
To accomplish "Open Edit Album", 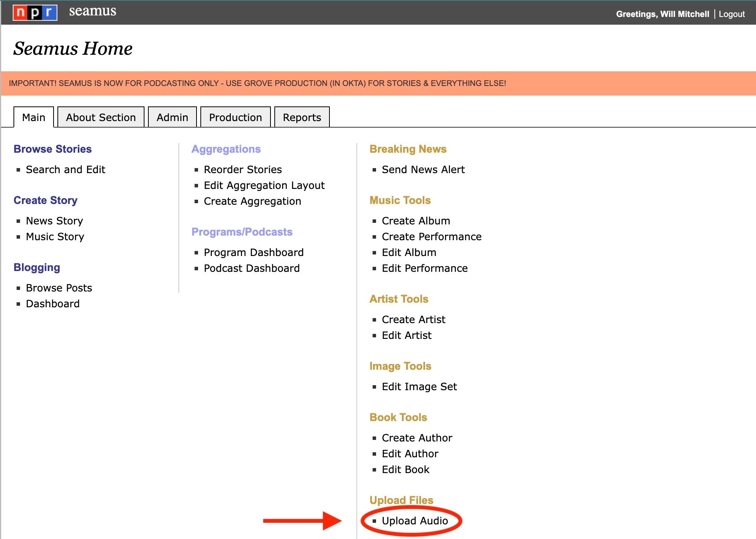I will [x=409, y=253].
